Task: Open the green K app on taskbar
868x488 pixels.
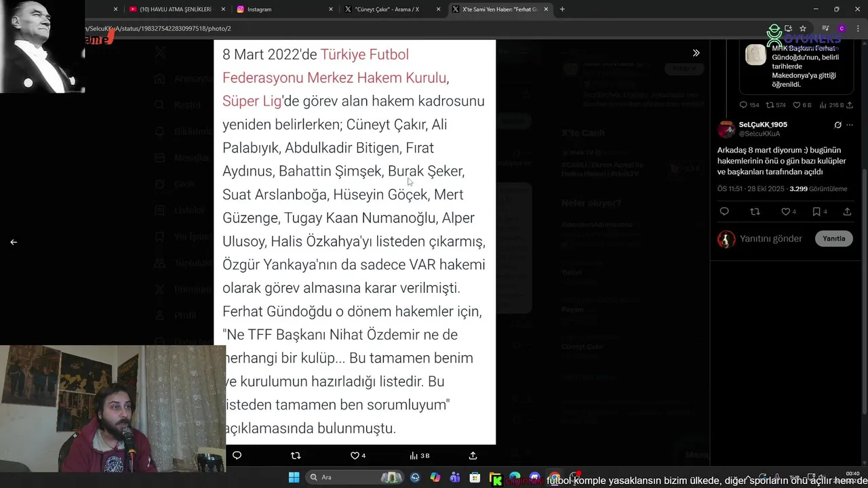Action: pos(496,480)
